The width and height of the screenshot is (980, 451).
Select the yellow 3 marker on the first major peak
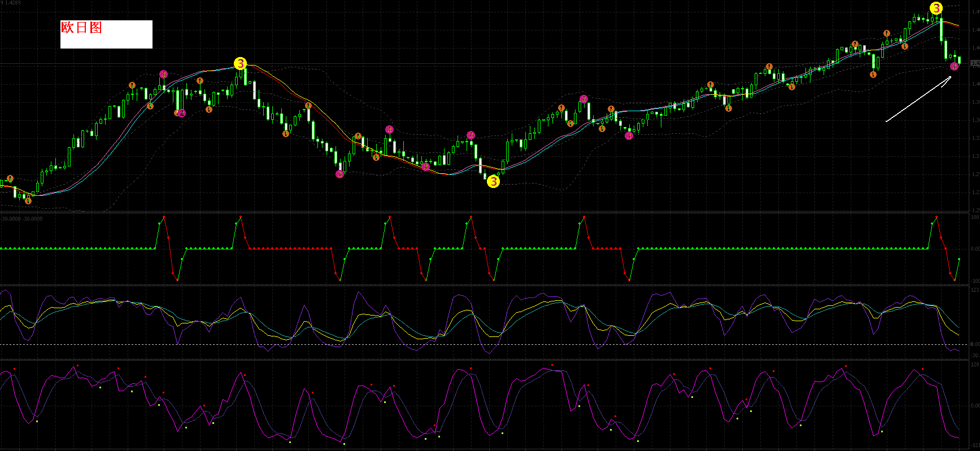[241, 64]
